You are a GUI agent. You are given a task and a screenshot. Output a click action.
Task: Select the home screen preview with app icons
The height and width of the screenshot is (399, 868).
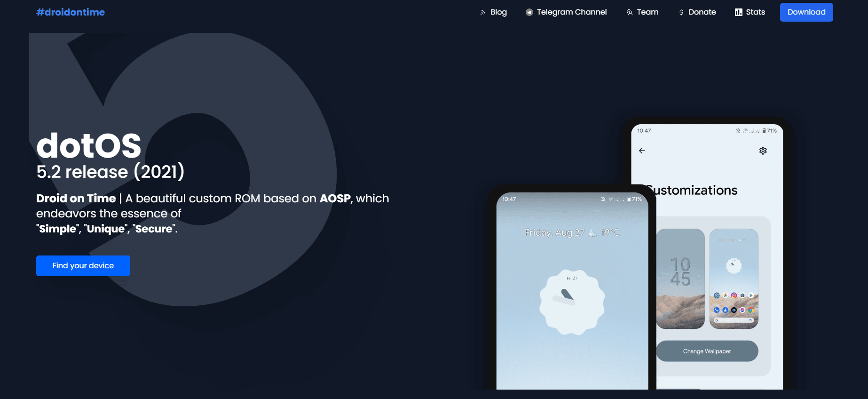[734, 279]
